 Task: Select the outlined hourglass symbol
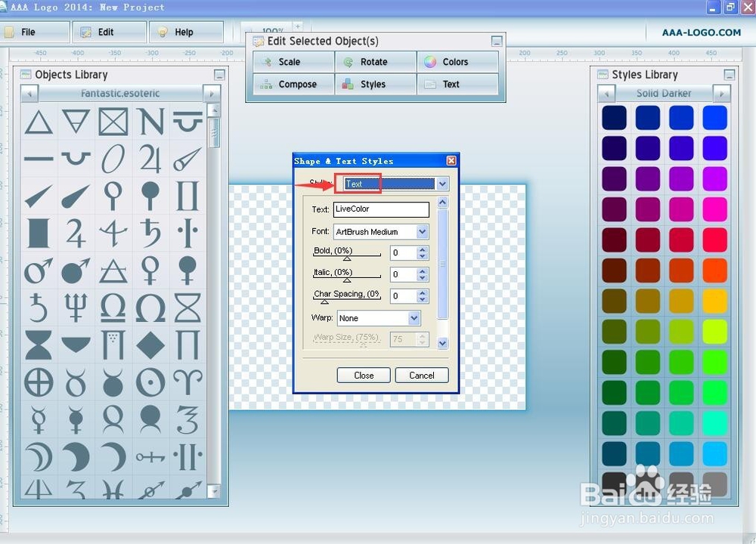click(x=187, y=308)
